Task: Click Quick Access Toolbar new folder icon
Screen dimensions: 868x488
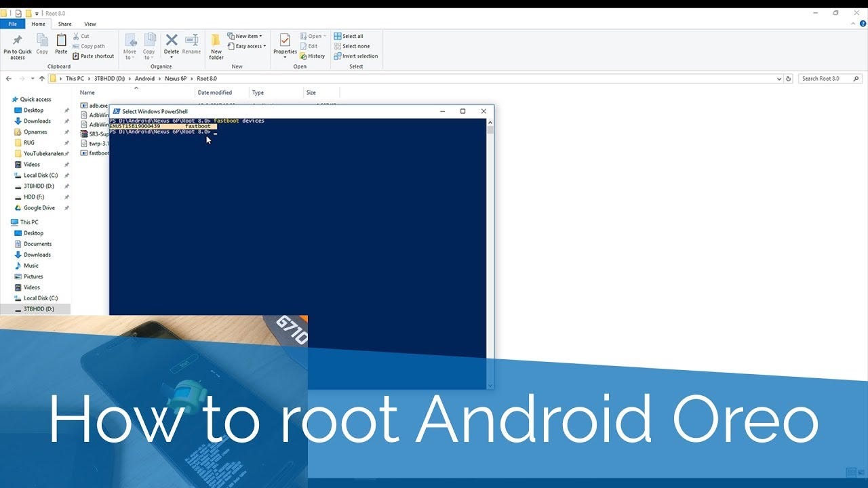Action: [x=28, y=13]
